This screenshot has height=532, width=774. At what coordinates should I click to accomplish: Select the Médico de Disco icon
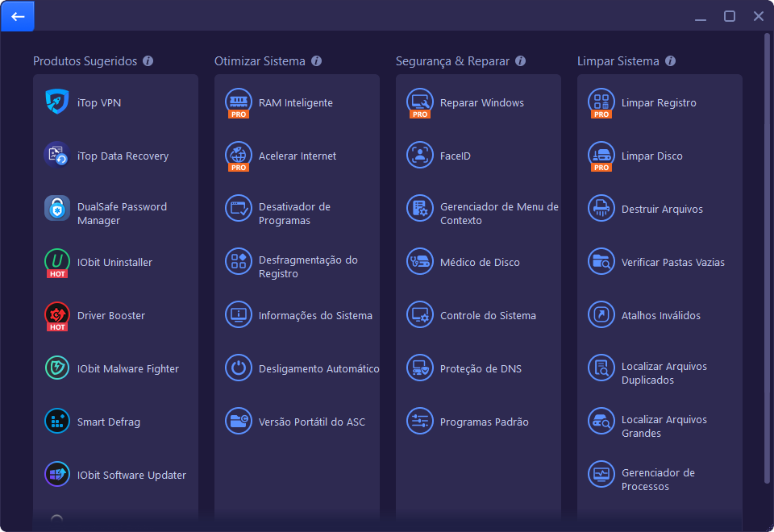(x=419, y=261)
